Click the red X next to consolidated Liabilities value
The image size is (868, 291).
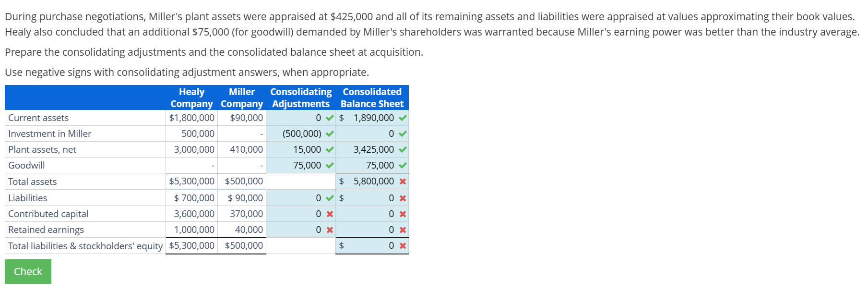click(x=402, y=197)
